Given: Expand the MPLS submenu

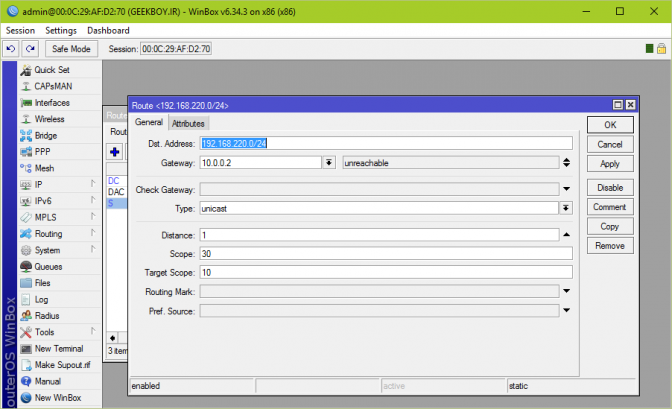Looking at the screenshot, I should 93,217.
